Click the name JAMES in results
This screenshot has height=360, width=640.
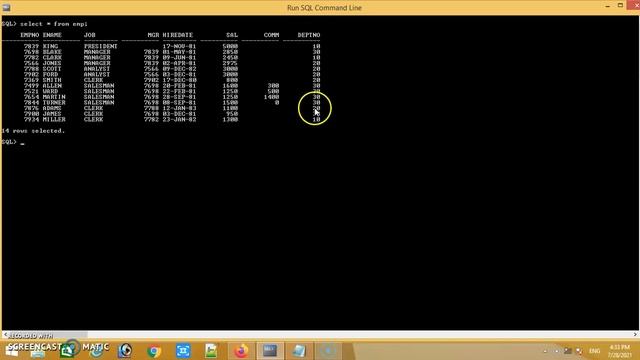(52, 114)
